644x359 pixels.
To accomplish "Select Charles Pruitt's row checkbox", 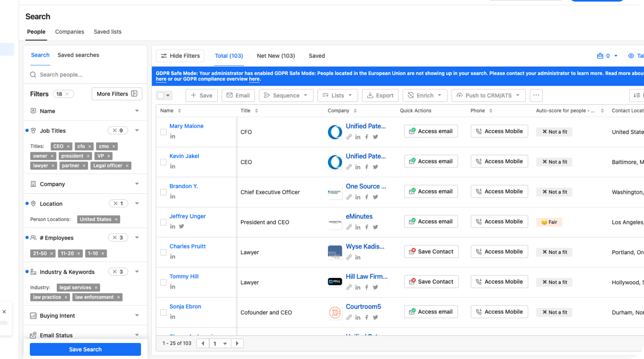I will click(x=163, y=252).
